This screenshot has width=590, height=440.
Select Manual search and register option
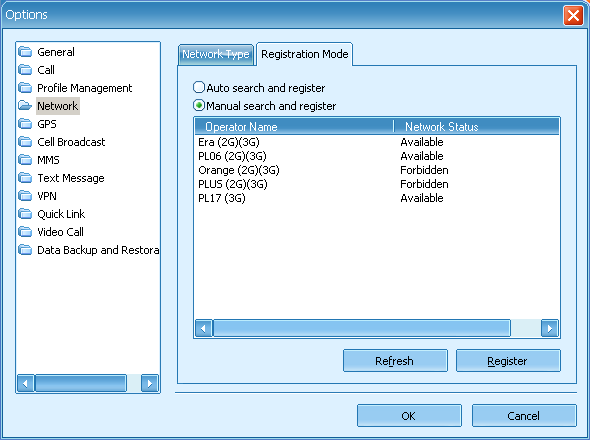264,106
